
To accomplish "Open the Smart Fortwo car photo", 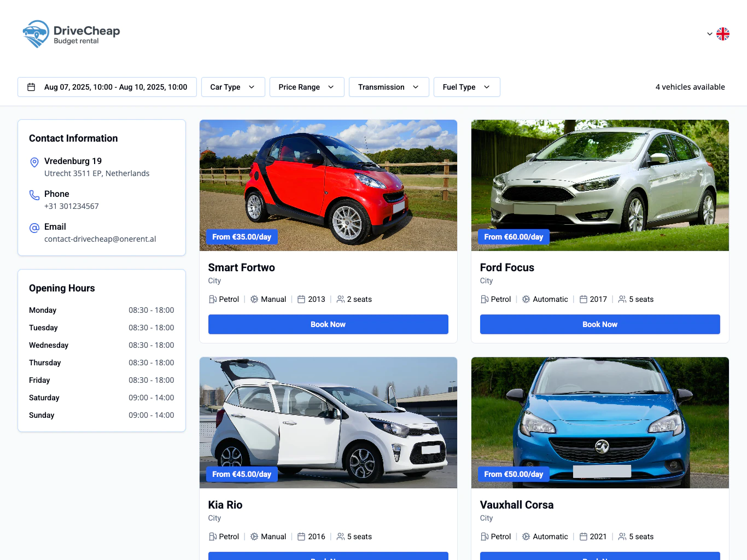I will point(328,185).
